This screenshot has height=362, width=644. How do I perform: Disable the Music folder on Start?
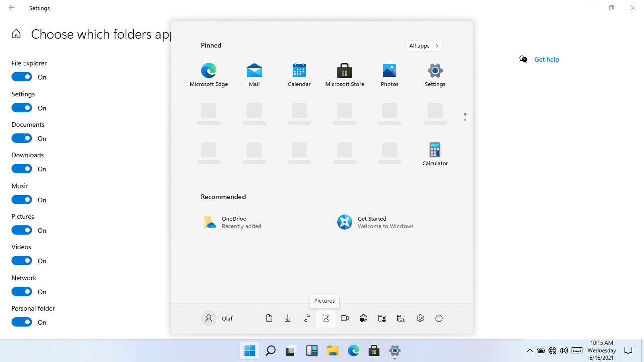(x=21, y=199)
